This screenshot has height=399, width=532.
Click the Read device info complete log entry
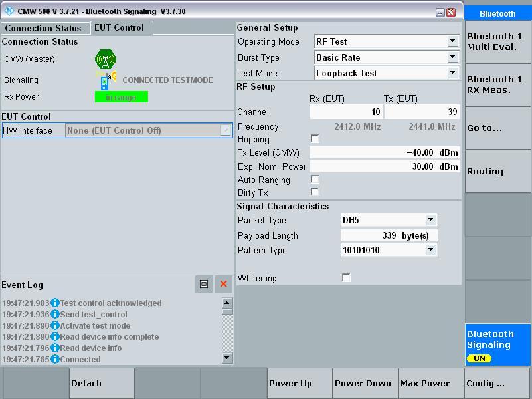click(109, 336)
